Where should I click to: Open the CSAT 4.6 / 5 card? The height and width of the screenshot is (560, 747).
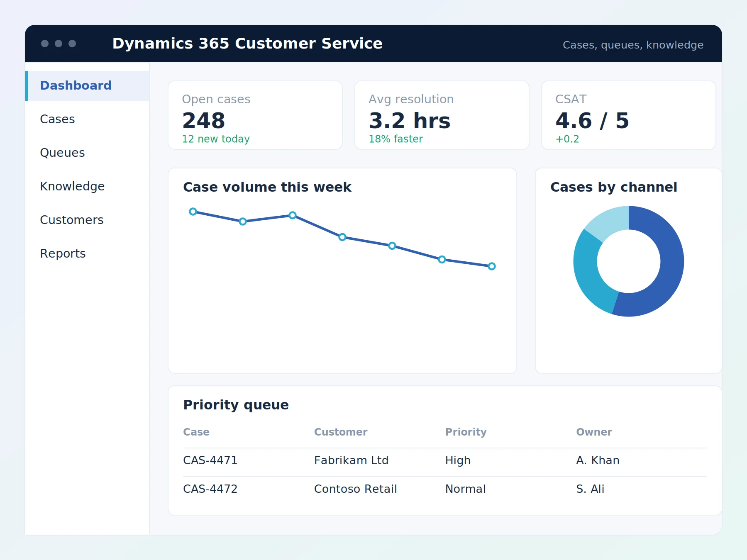pyautogui.click(x=629, y=115)
